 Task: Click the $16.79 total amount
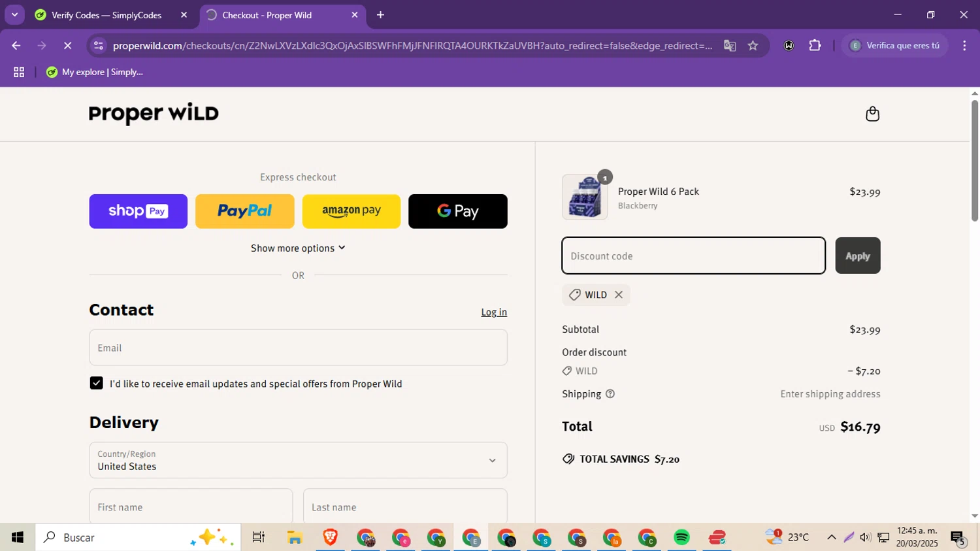pyautogui.click(x=860, y=427)
